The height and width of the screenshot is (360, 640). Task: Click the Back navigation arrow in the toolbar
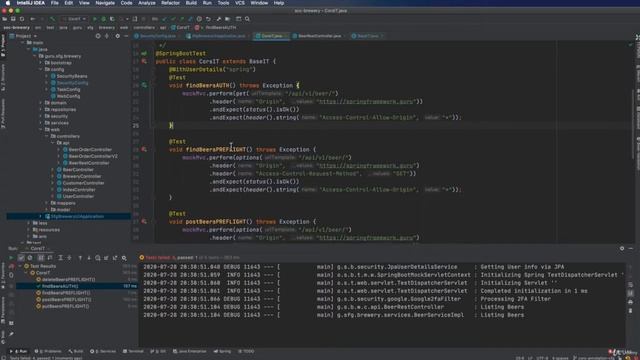(33, 19)
